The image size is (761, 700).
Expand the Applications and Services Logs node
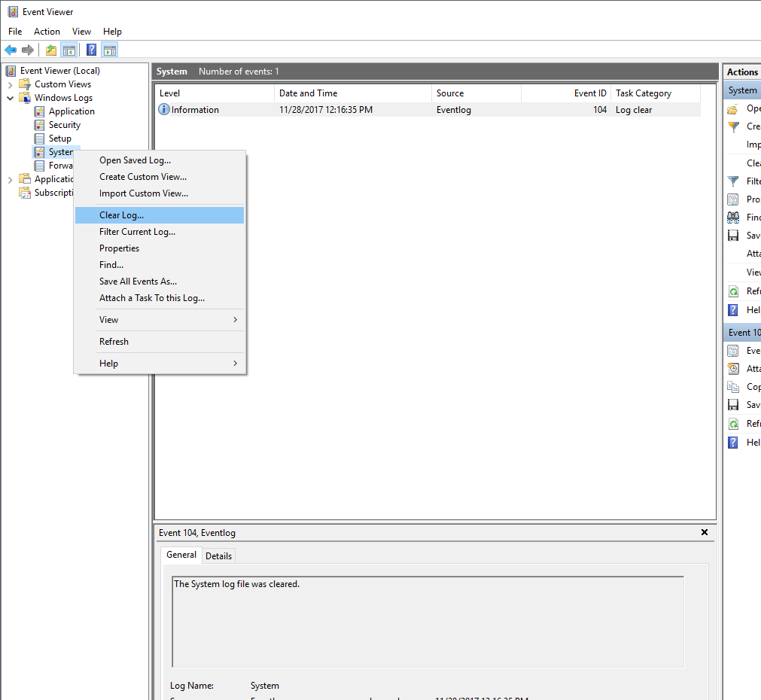pyautogui.click(x=11, y=180)
